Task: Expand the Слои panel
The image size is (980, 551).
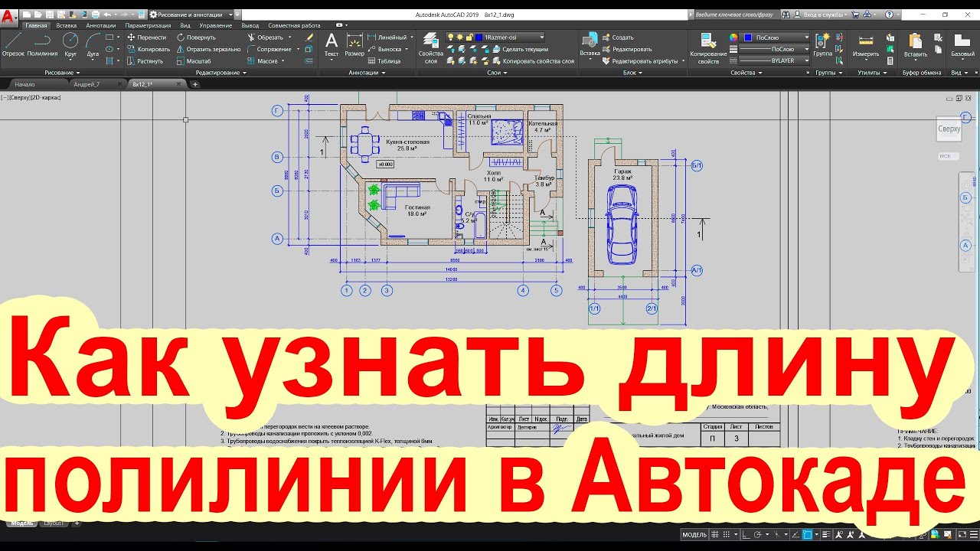Action: pyautogui.click(x=496, y=73)
